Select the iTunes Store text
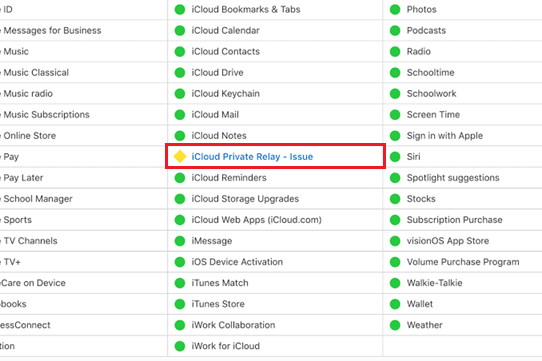 tap(218, 304)
